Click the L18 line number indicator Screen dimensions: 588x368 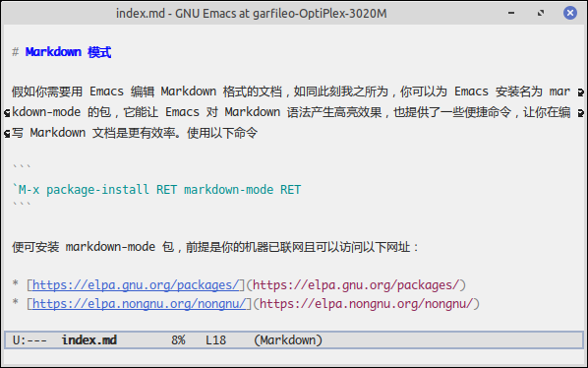pyautogui.click(x=215, y=340)
